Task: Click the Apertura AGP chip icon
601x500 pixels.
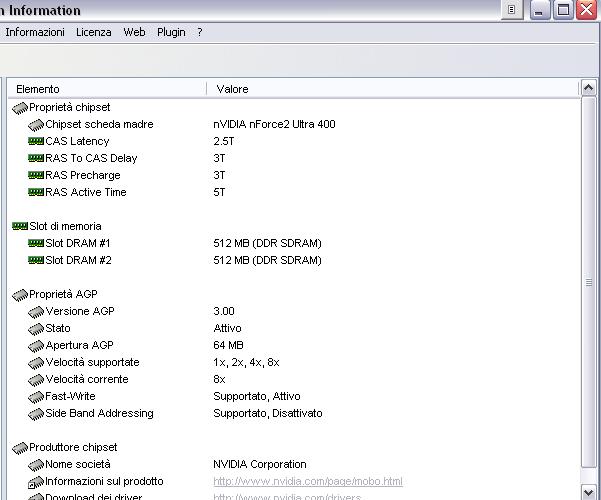Action: pyautogui.click(x=36, y=346)
